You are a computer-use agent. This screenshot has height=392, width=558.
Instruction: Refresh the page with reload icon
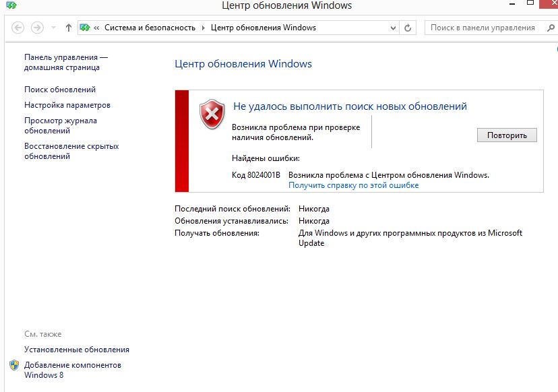pos(408,28)
